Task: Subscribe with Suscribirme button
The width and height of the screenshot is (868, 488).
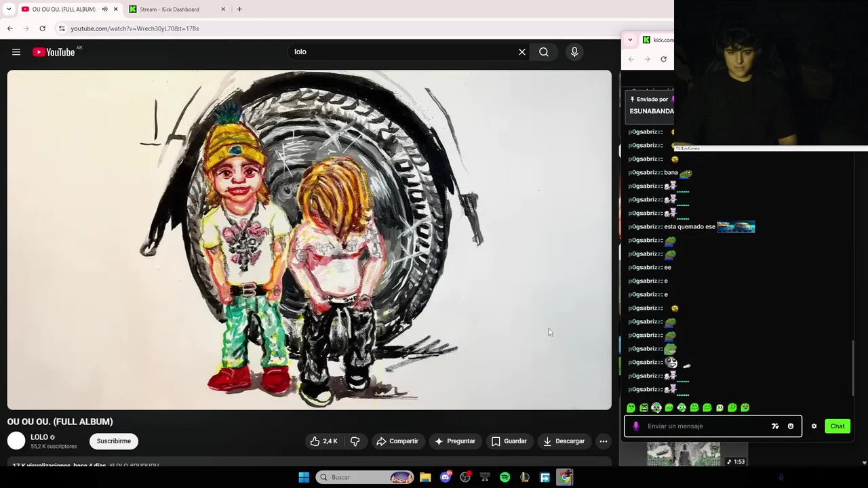Action: tap(114, 441)
